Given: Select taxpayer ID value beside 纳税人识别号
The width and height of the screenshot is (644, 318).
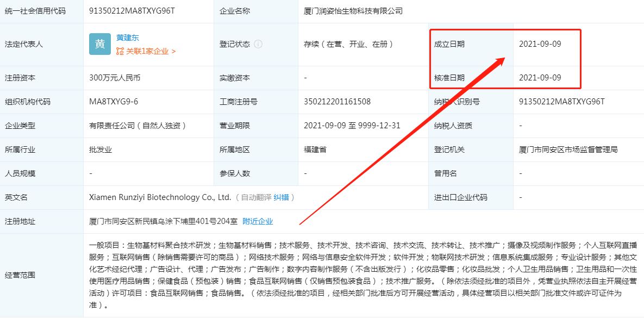Looking at the screenshot, I should point(562,102).
